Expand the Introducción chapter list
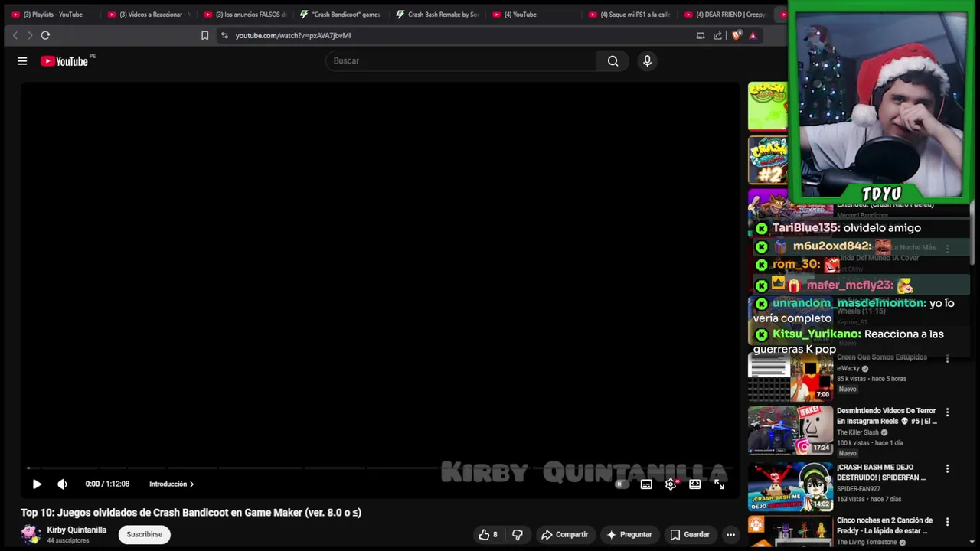This screenshot has height=551, width=980. (171, 484)
